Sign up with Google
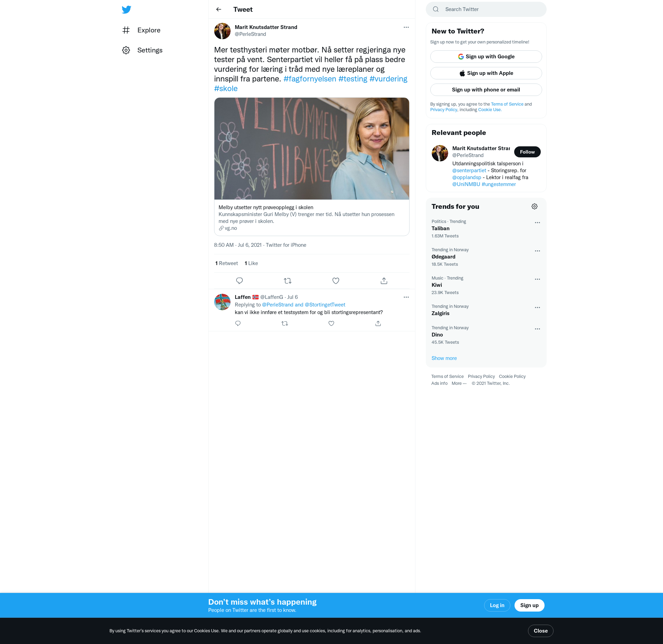Image resolution: width=663 pixels, height=644 pixels. pos(486,57)
